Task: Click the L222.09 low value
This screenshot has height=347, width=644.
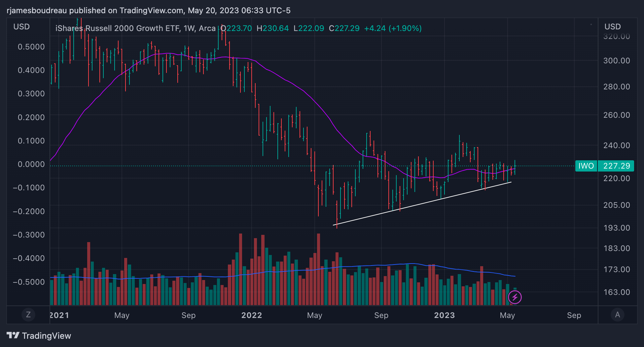Action: click(309, 28)
